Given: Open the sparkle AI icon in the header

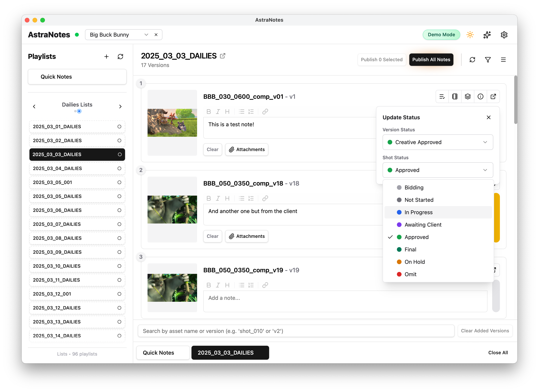Looking at the screenshot, I should (x=487, y=35).
